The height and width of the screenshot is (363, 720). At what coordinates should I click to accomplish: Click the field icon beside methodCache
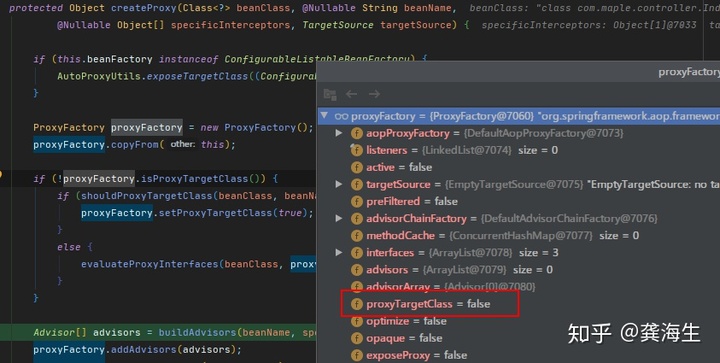(357, 235)
